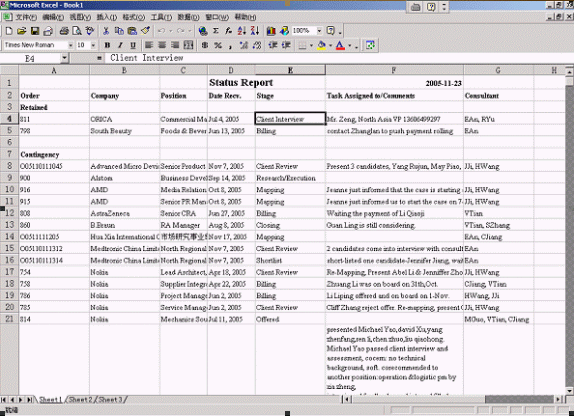Copy the selected cell
The height and width of the screenshot is (416, 574).
(119, 31)
